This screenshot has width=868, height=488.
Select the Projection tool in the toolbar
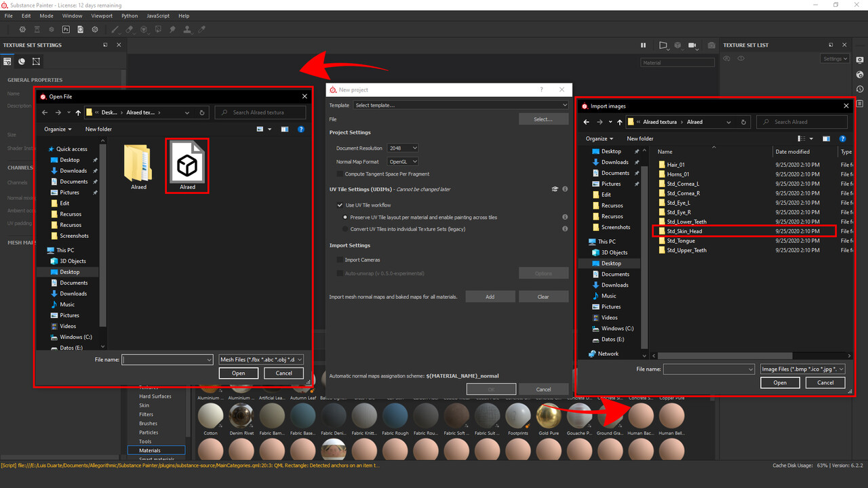pos(144,30)
